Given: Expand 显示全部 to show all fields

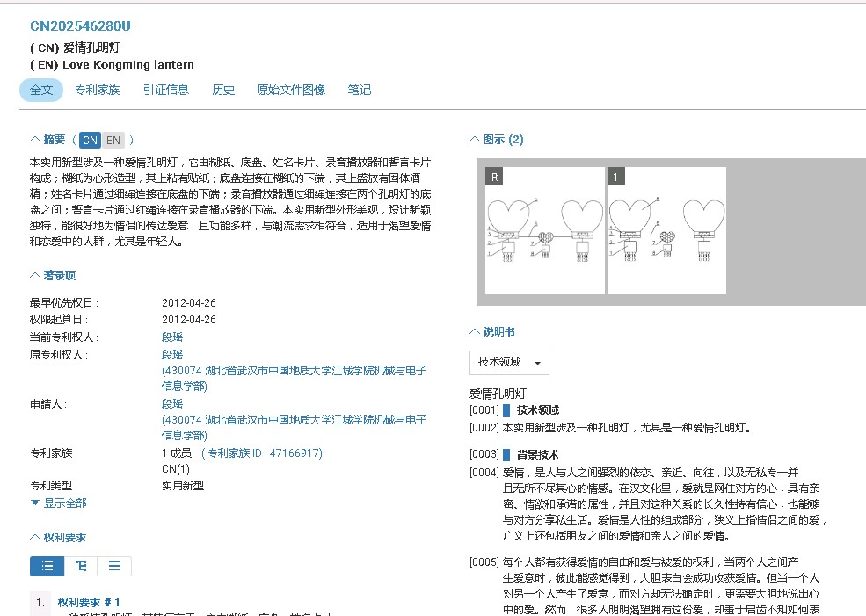Looking at the screenshot, I should pos(59,504).
